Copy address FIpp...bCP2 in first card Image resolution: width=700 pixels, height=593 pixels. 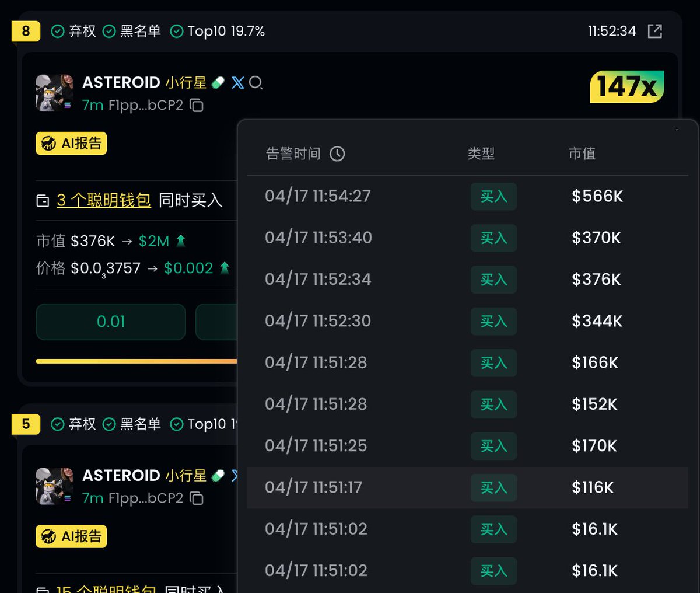[x=197, y=105]
